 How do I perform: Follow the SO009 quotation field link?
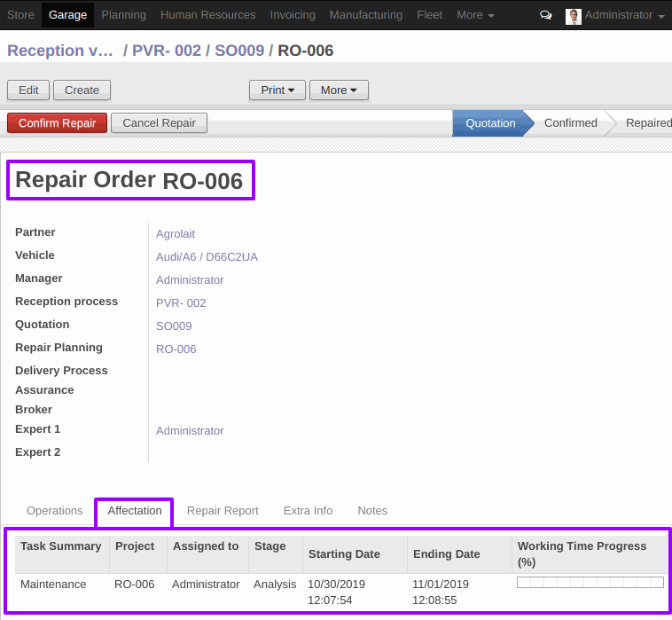[174, 326]
